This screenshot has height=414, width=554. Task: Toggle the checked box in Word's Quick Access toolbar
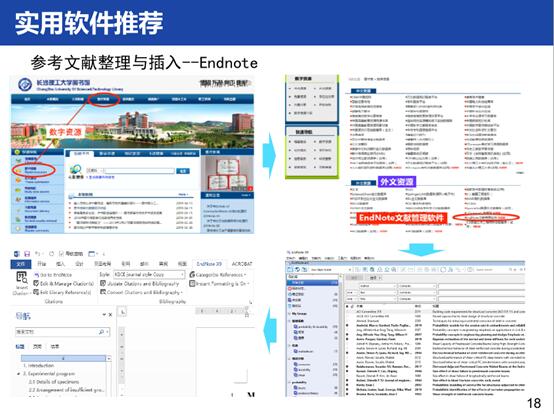coord(61,253)
